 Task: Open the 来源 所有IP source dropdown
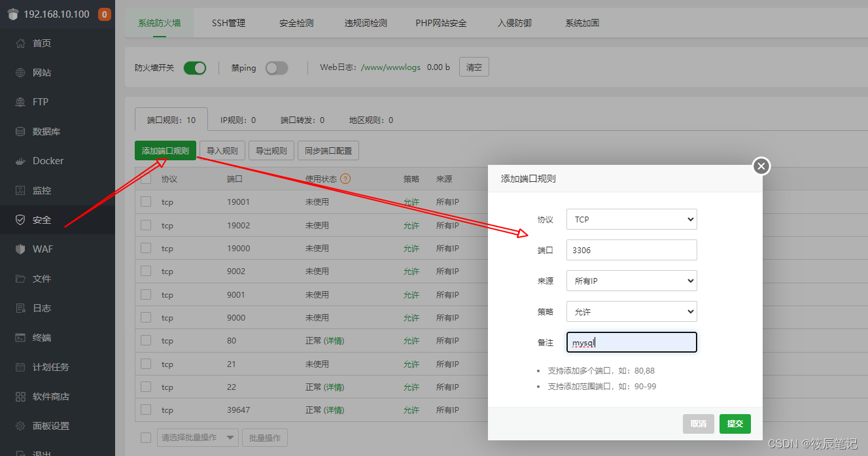[x=631, y=281]
